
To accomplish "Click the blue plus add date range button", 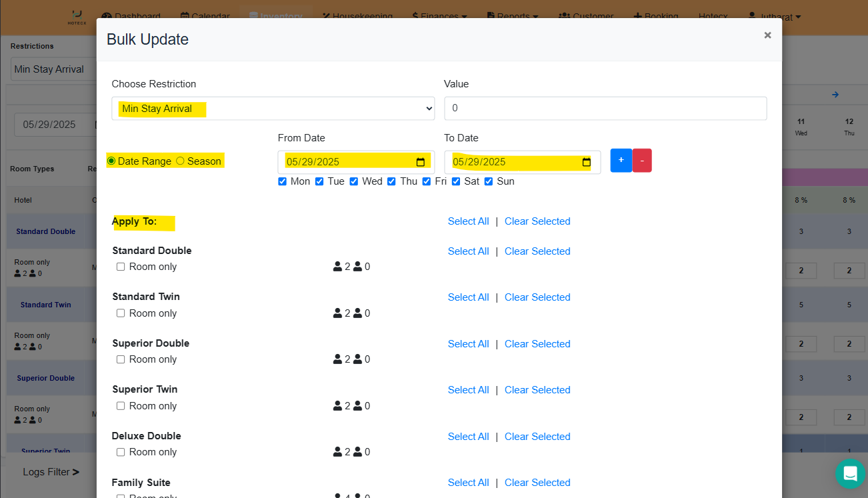I will coord(621,161).
